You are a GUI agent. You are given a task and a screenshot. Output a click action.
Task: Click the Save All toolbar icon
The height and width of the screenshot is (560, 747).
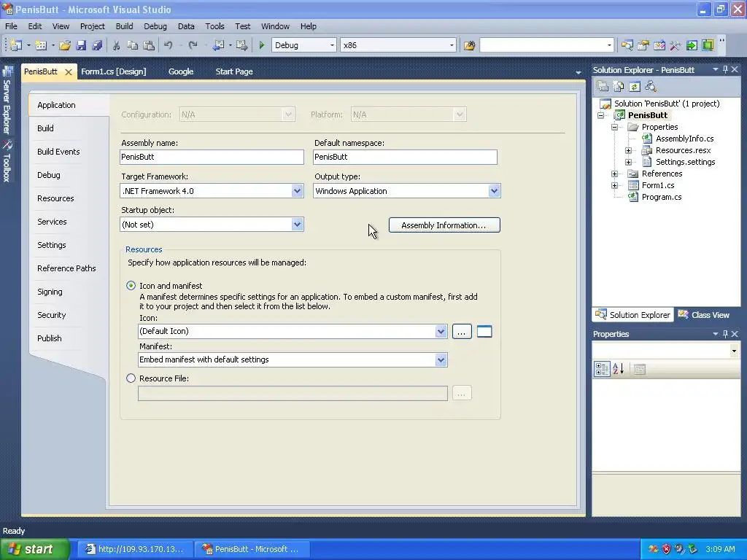tap(97, 45)
